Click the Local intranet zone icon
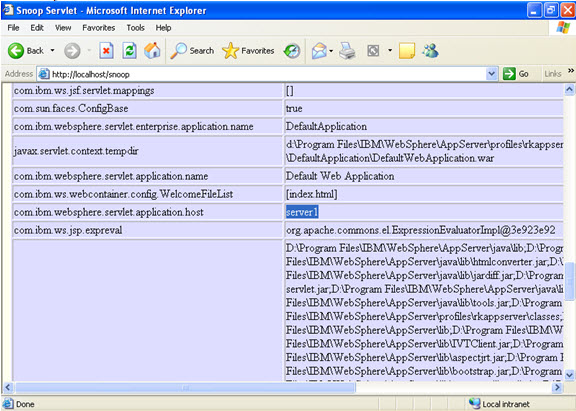This screenshot has width=576, height=411. (x=474, y=404)
